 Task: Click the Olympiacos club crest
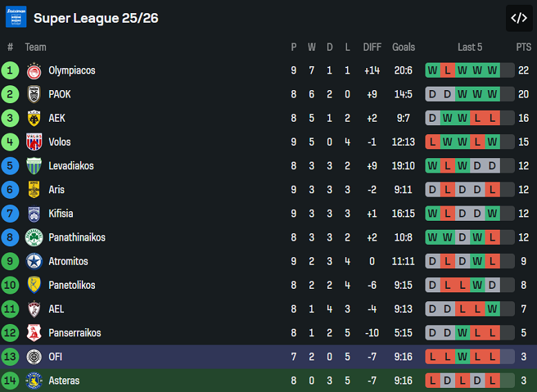pyautogui.click(x=34, y=71)
